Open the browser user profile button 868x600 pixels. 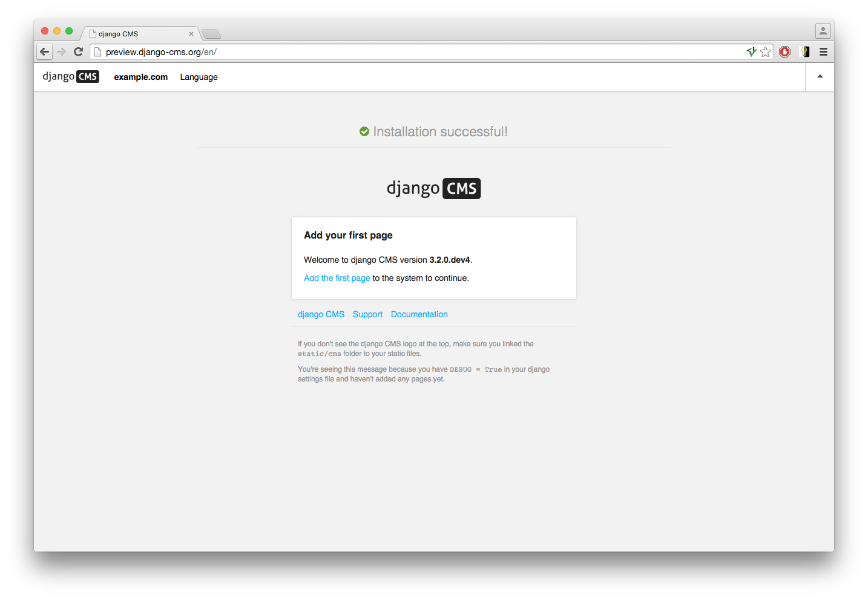click(x=823, y=30)
